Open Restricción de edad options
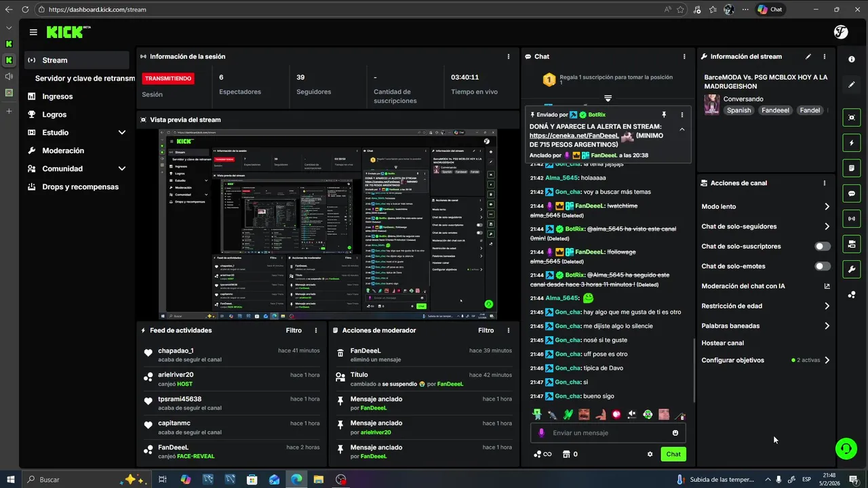Viewport: 868px width, 488px height. 766,306
